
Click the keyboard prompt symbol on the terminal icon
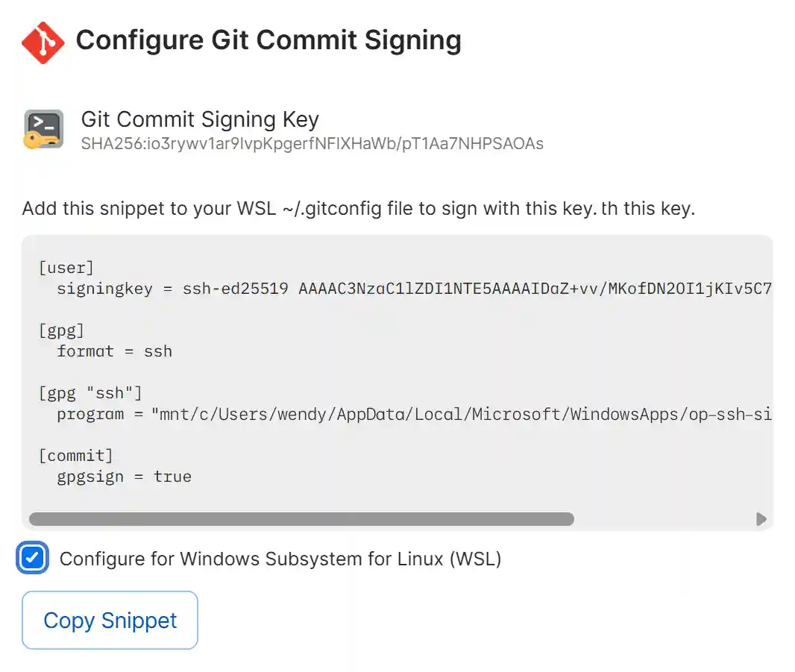coord(39,122)
